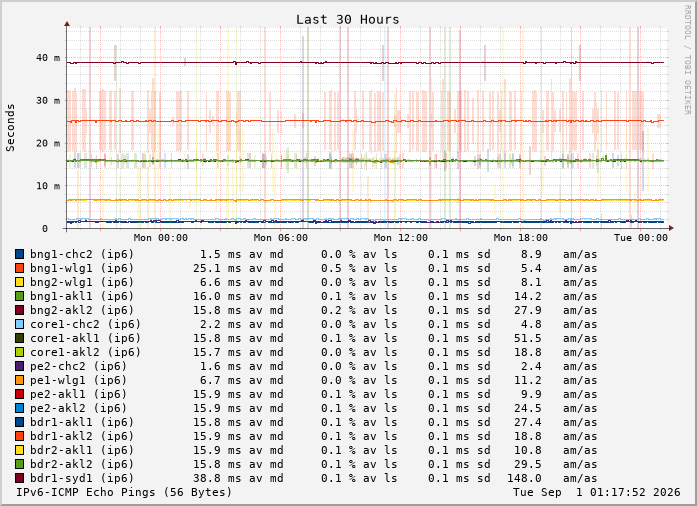Click the bng1-wlg1 (ip6) legend color swatch
This screenshot has height=506, width=697.
20,268
